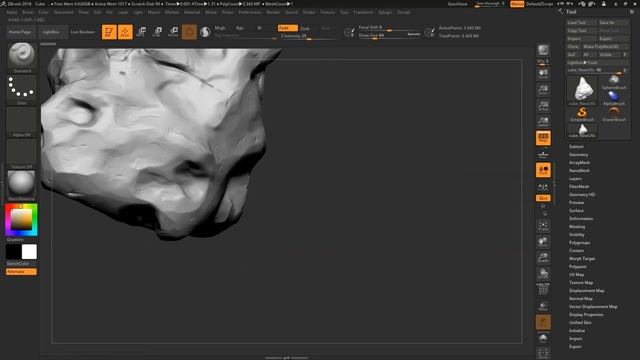Click the Scroll canvas button

[x=543, y=74]
